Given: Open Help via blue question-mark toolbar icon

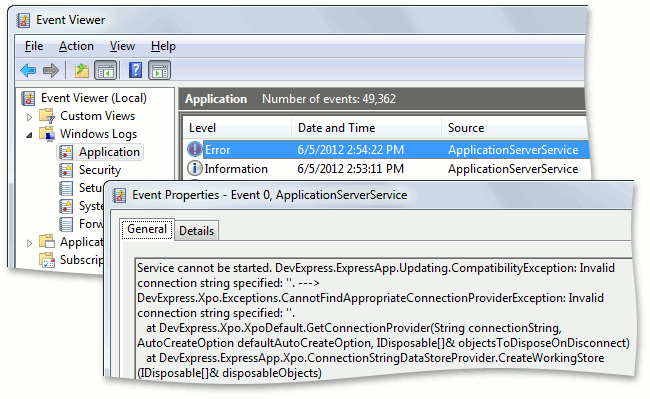Looking at the screenshot, I should coord(136,70).
